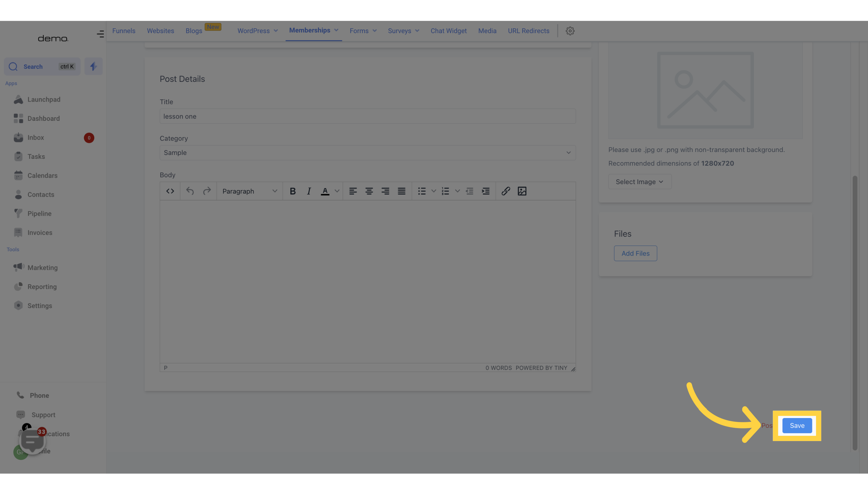Switch to the Websites tab
868x494 pixels.
[x=160, y=31]
